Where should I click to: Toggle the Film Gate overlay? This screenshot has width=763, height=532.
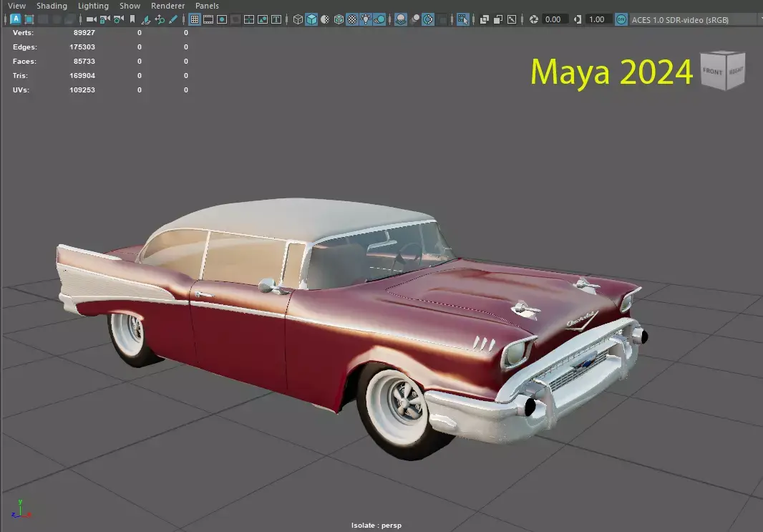(x=208, y=19)
